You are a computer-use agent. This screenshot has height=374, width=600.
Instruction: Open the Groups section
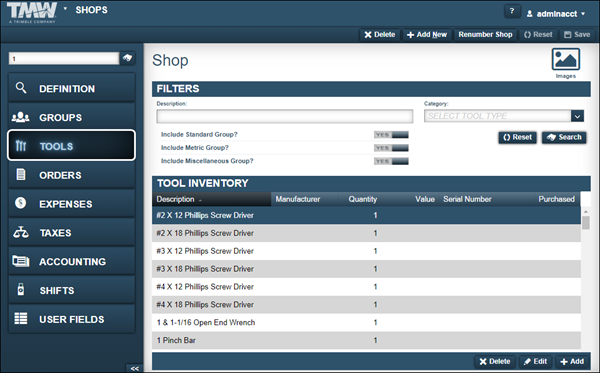click(72, 117)
